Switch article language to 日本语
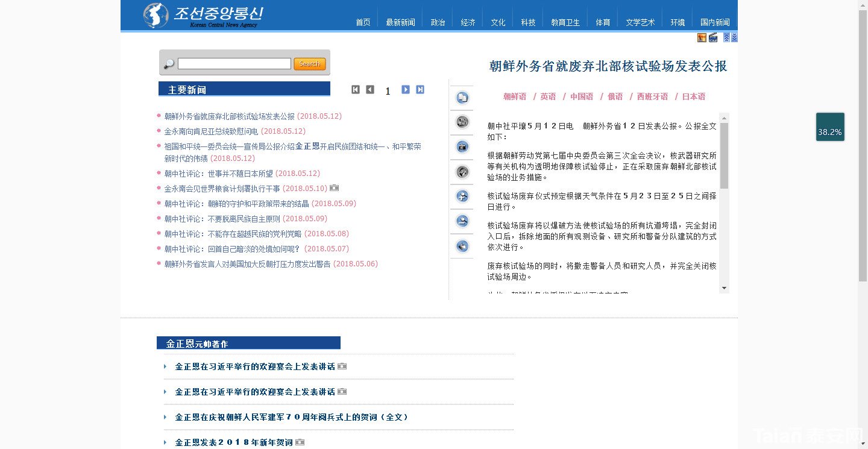Screen dimensions: 868x449 [693, 96]
